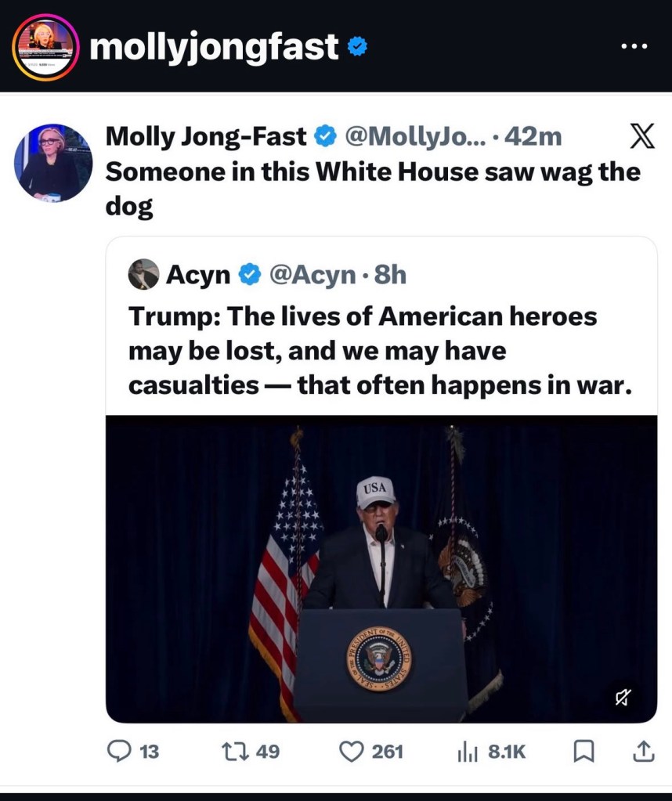Tap the reply comment icon
672x801 pixels.
point(119,752)
